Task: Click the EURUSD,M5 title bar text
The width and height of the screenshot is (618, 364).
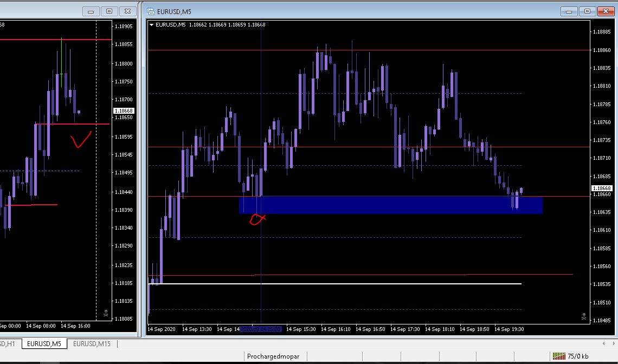Action: pos(174,11)
